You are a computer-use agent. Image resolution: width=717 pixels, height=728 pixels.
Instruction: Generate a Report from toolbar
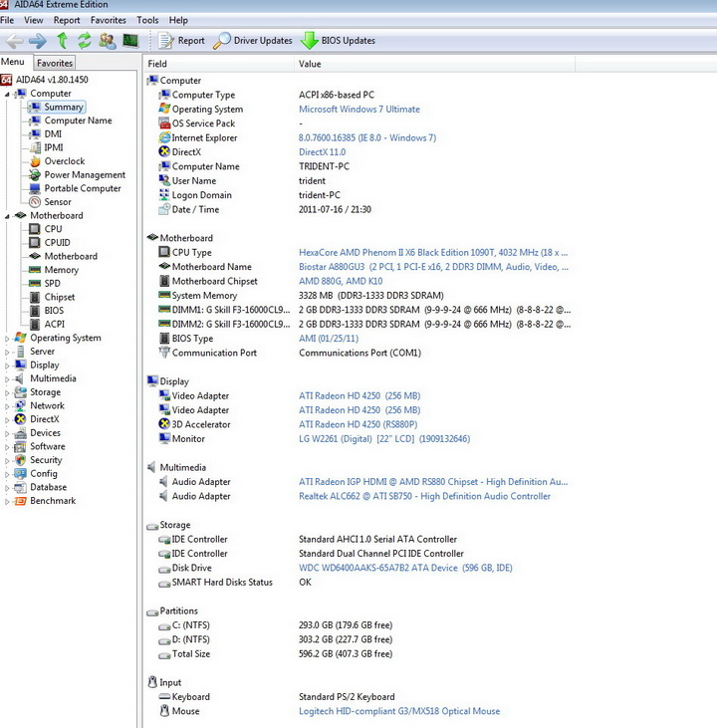[x=181, y=41]
